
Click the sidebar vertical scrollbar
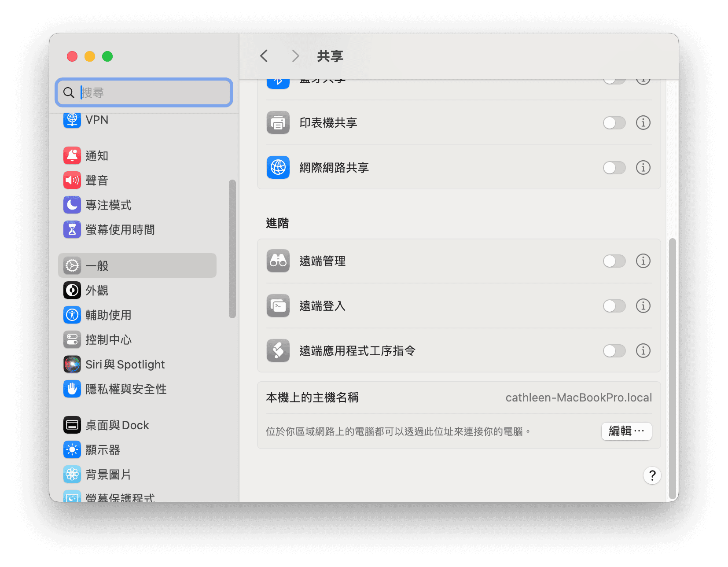232,249
